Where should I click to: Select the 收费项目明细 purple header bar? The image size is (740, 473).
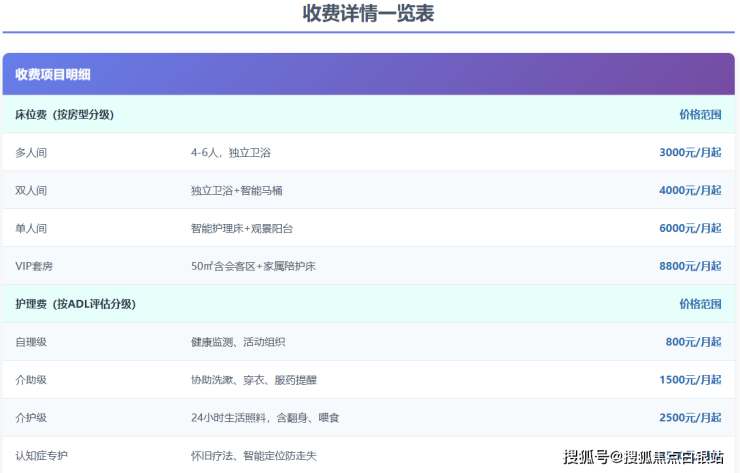(368, 74)
